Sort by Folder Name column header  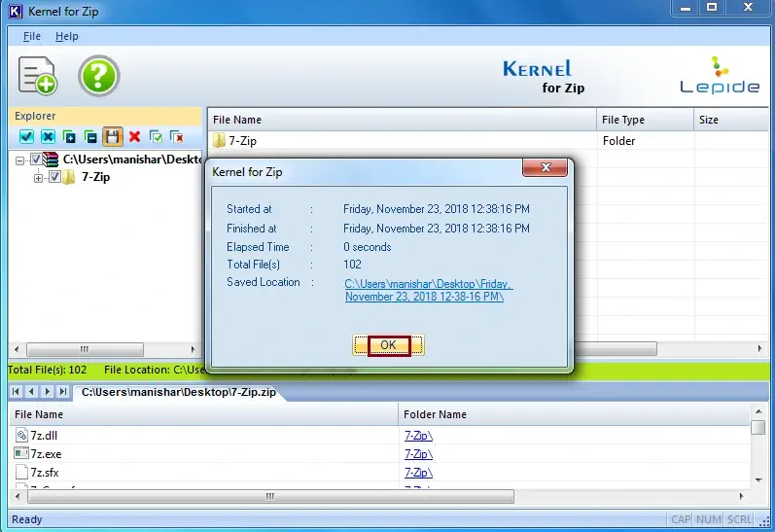click(x=574, y=414)
